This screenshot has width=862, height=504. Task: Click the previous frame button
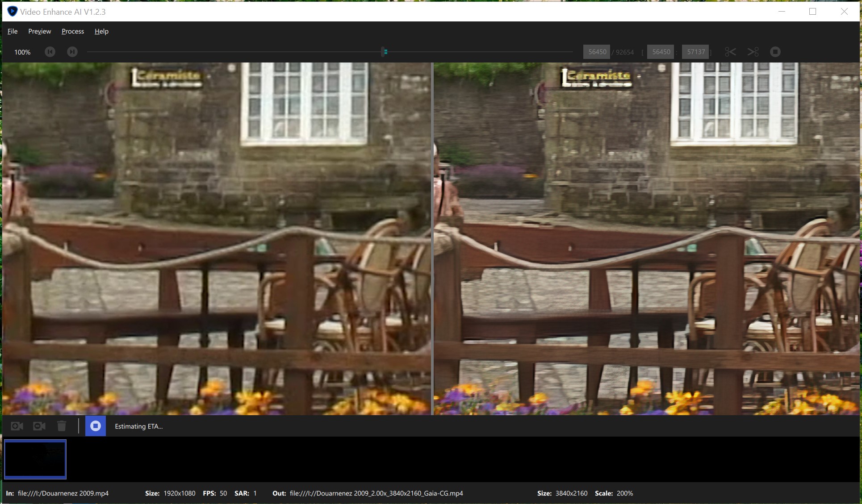50,52
